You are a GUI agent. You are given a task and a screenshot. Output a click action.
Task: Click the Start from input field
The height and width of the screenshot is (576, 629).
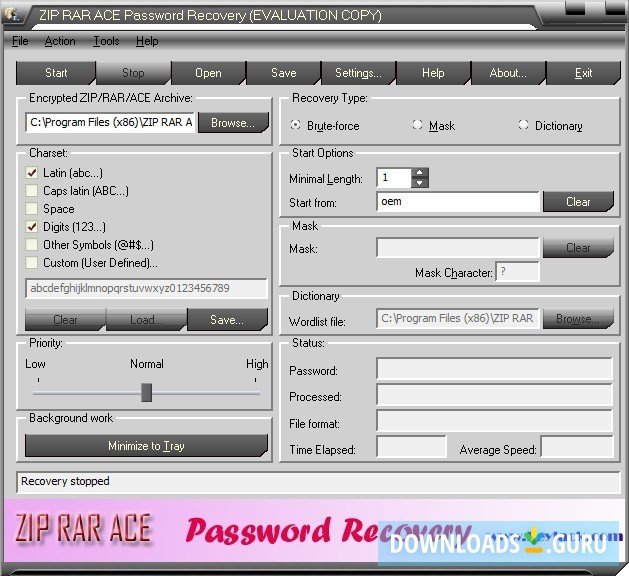[458, 202]
